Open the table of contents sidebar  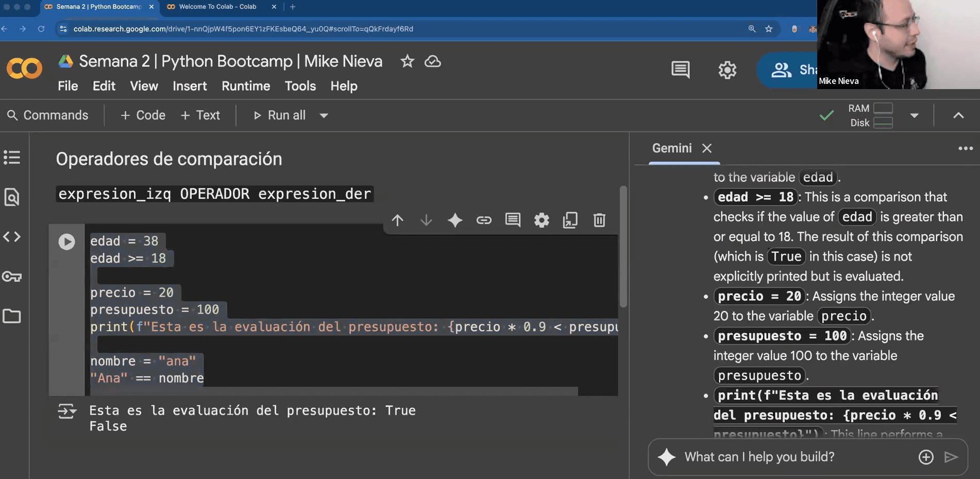point(12,157)
